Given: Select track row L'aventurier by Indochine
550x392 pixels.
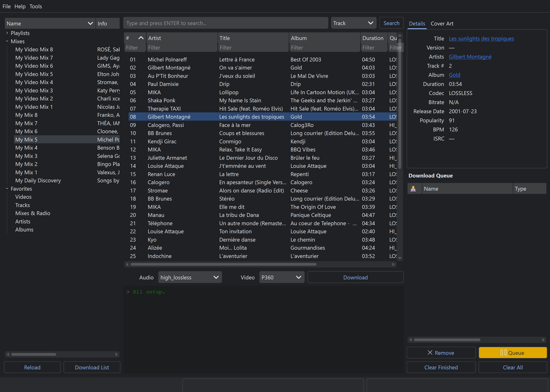Looking at the screenshot, I should coord(262,256).
